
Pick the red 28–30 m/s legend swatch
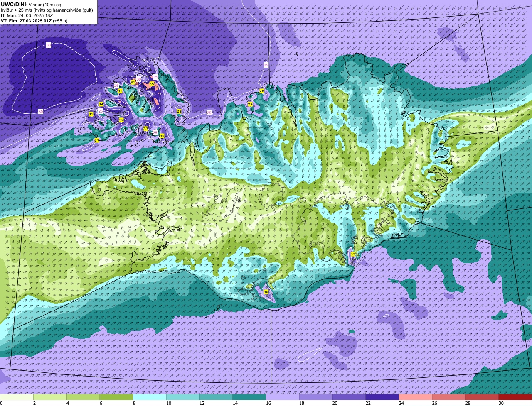coord(482,397)
